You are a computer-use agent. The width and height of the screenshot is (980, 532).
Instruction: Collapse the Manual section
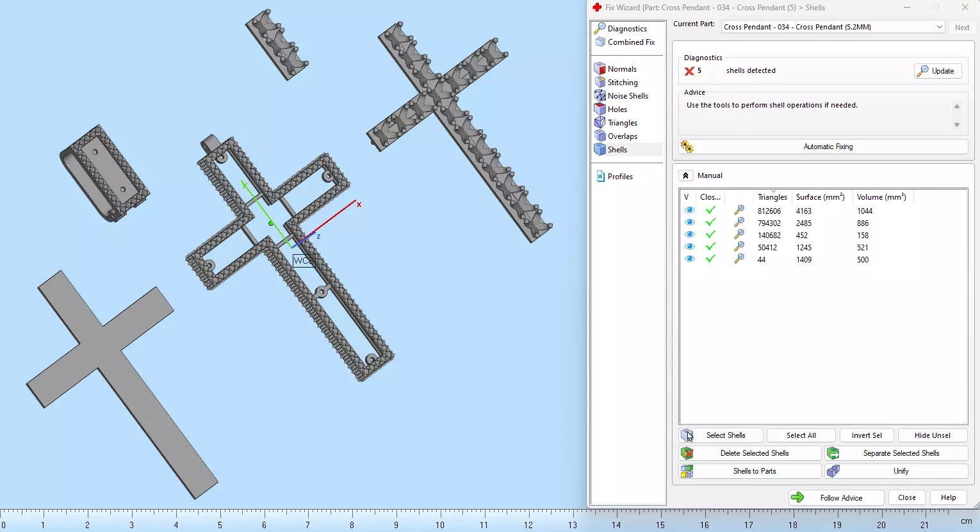coord(685,175)
